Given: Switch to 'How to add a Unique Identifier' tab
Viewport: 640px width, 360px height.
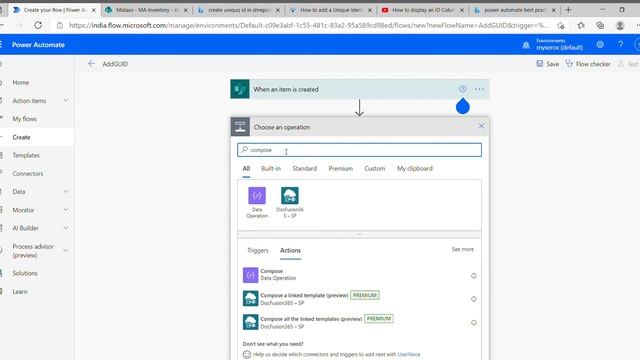Looking at the screenshot, I should tap(331, 10).
